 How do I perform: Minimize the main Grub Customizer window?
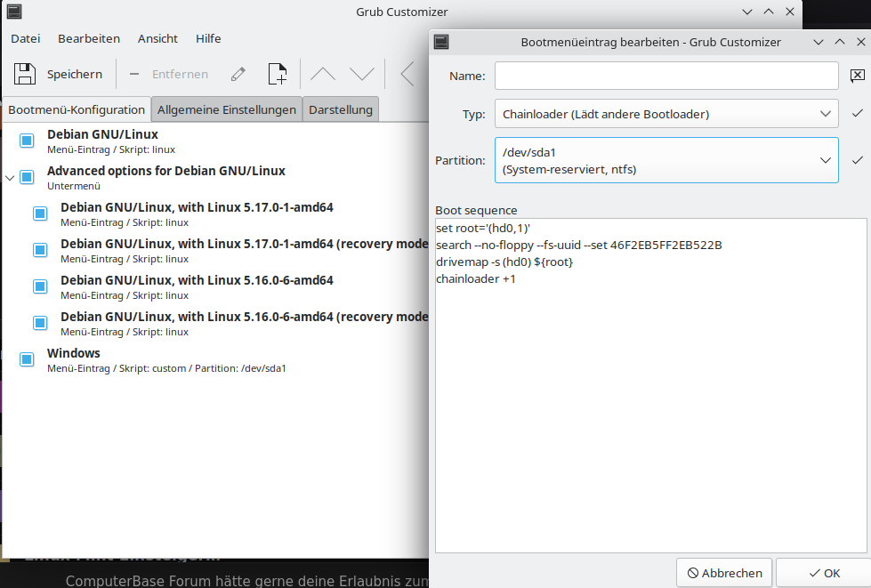pyautogui.click(x=747, y=12)
